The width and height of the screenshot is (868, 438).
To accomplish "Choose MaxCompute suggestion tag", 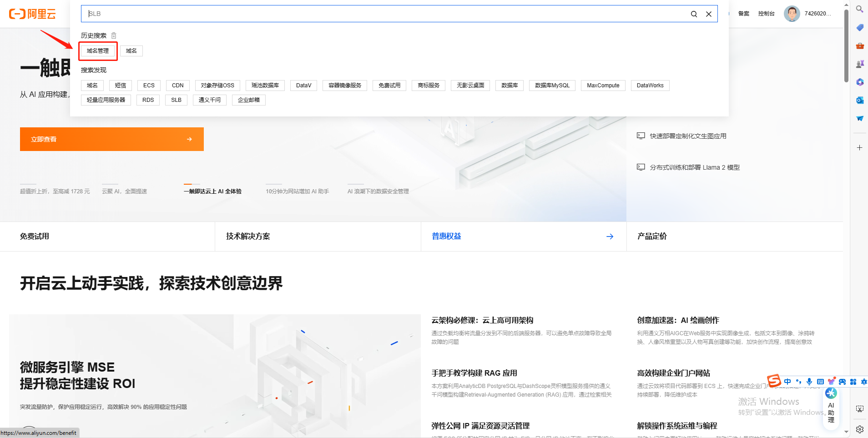I will point(603,86).
